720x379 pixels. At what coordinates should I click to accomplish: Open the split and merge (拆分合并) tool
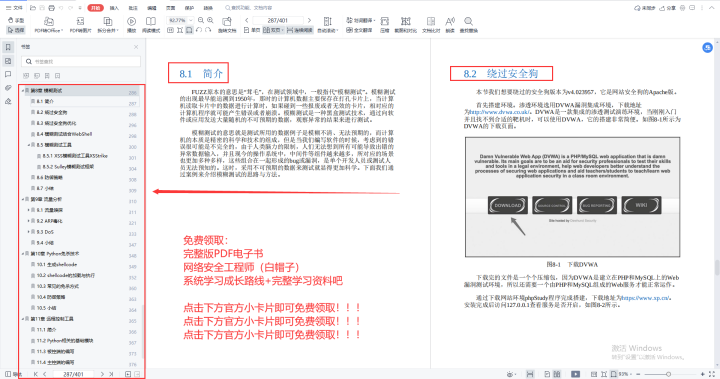coord(107,25)
